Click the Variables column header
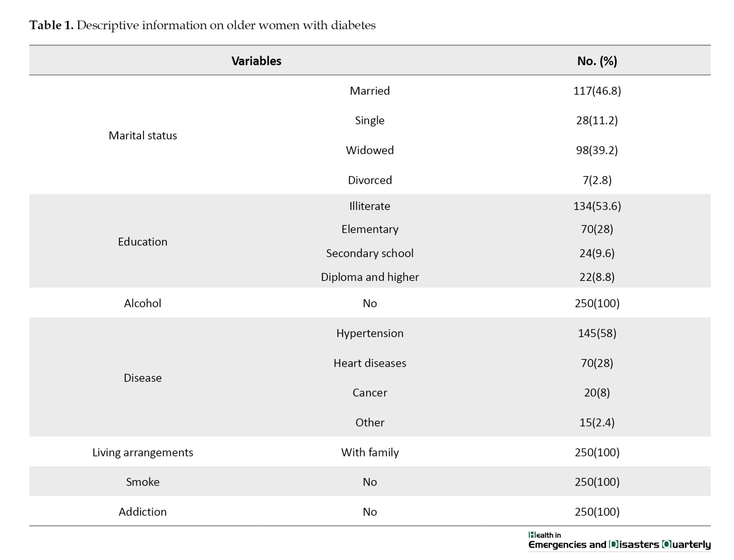Screen dimensions: 734x560 (256, 61)
